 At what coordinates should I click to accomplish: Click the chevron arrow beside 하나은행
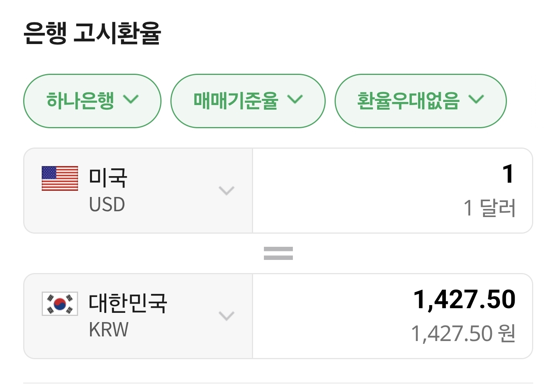coord(131,100)
